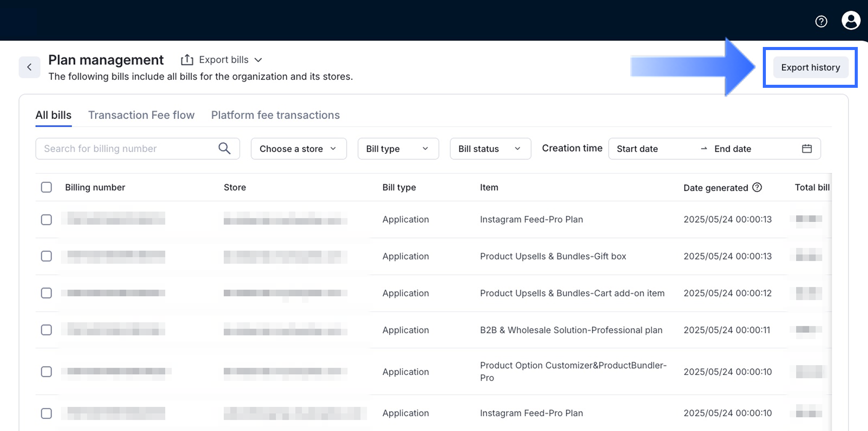This screenshot has width=868, height=431.
Task: Click the Search for billing number field
Action: pyautogui.click(x=128, y=149)
